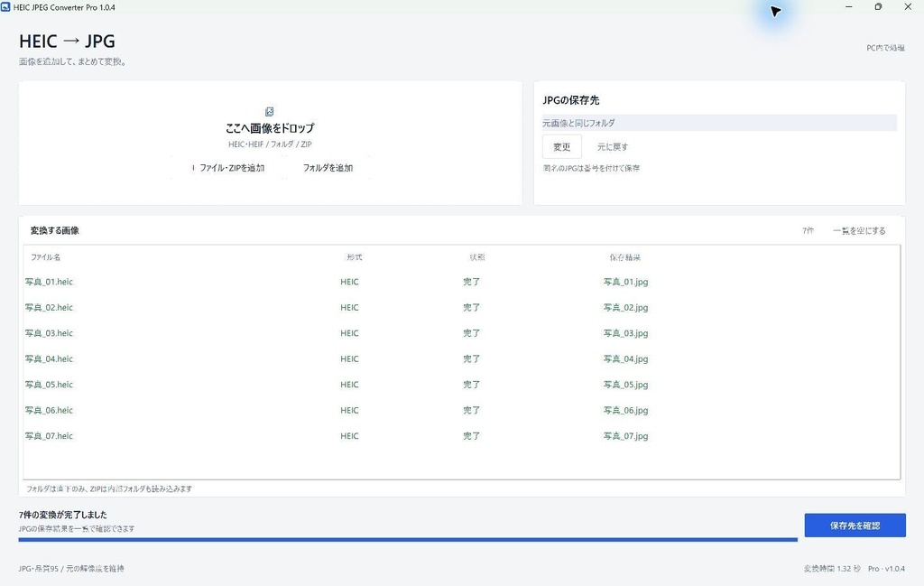Select the 元画像と同じフォルダ save destination field
This screenshot has width=924, height=586.
coord(719,123)
